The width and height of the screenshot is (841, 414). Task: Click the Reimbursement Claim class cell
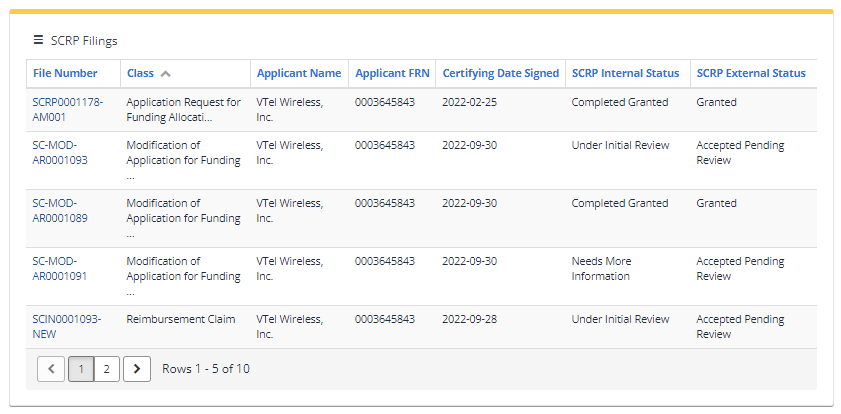click(181, 320)
